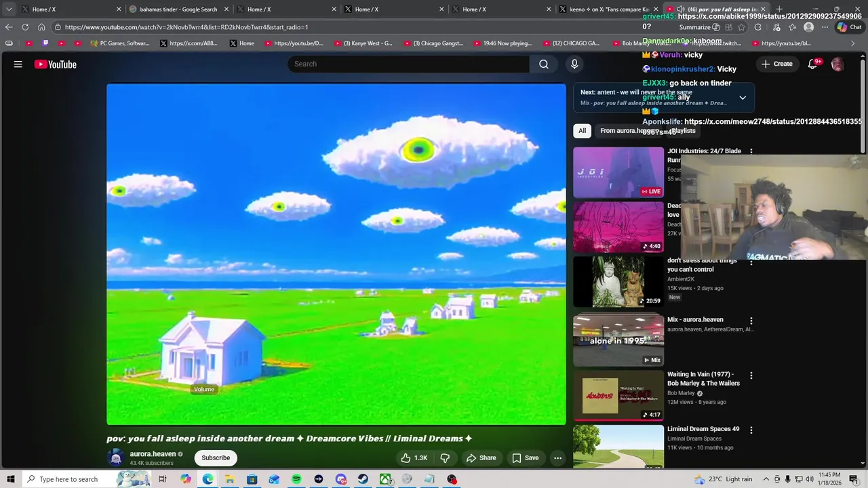Click the Create button
This screenshot has width=868, height=488.
click(776, 64)
